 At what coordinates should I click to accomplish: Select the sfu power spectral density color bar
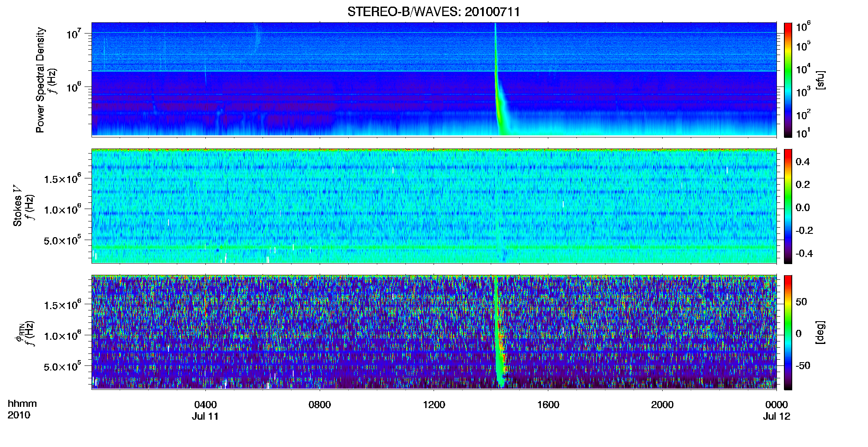(788, 80)
